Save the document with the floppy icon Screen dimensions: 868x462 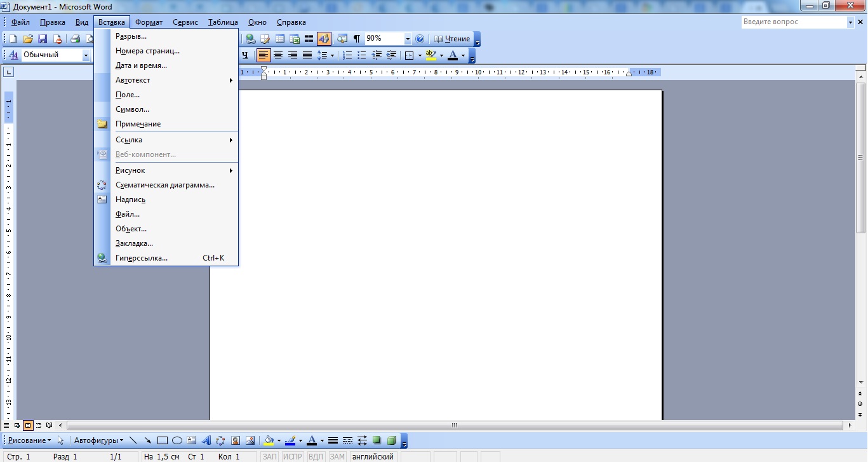43,39
